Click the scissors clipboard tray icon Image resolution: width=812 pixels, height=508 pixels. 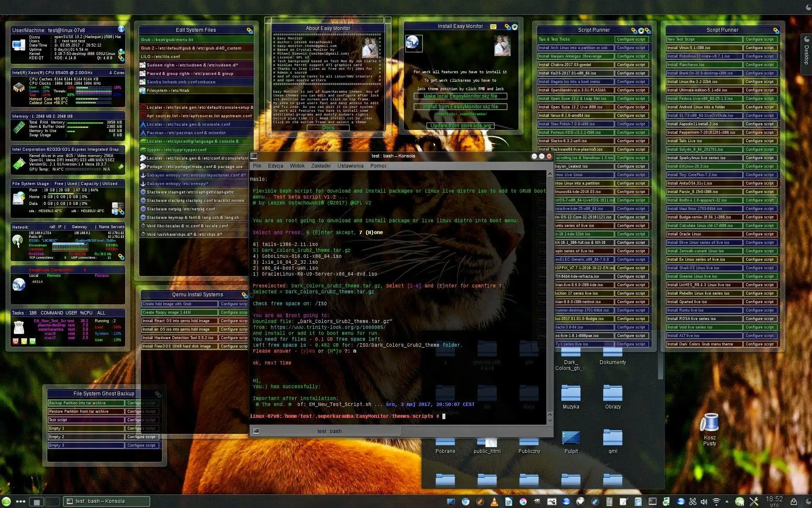(x=693, y=502)
